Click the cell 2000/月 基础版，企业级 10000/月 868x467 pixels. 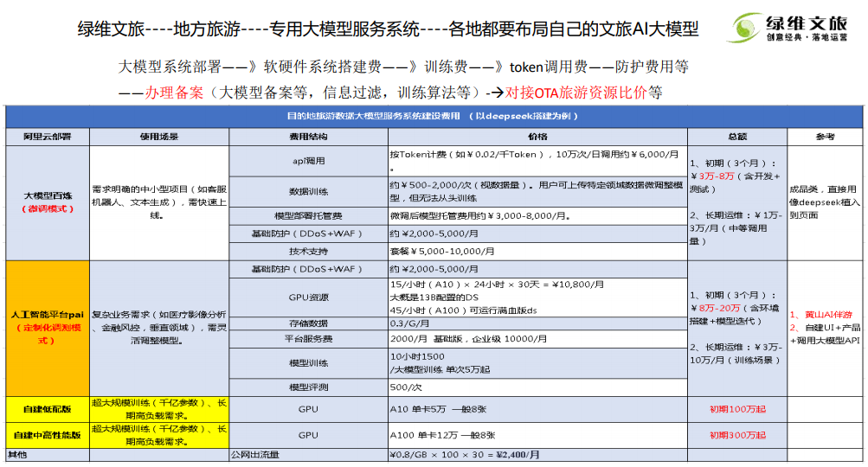point(537,339)
